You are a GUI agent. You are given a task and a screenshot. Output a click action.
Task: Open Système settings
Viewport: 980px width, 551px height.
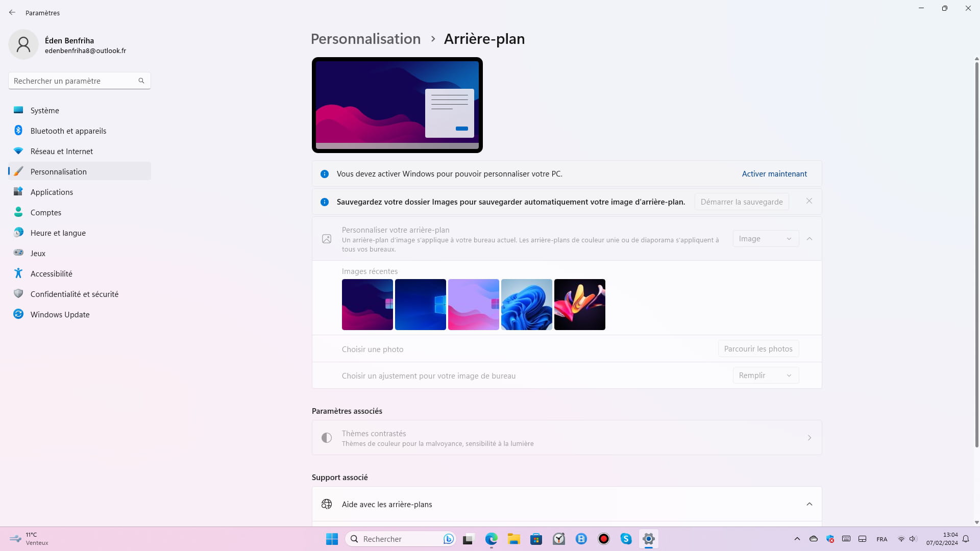tap(80, 110)
